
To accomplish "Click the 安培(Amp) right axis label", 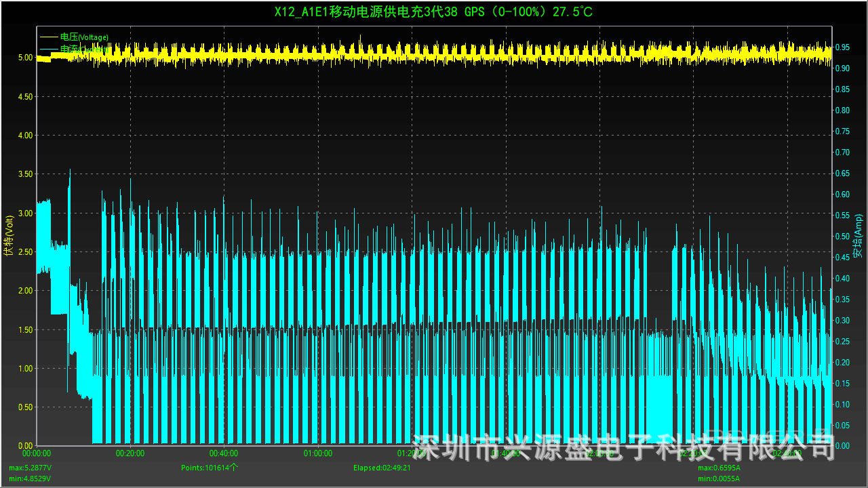I will (859, 235).
